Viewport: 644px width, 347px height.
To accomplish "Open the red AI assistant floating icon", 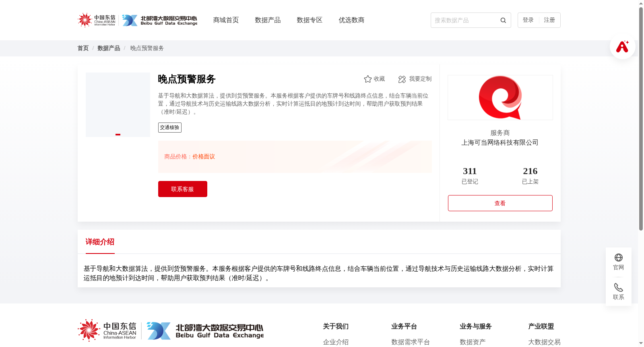I will coord(622,46).
